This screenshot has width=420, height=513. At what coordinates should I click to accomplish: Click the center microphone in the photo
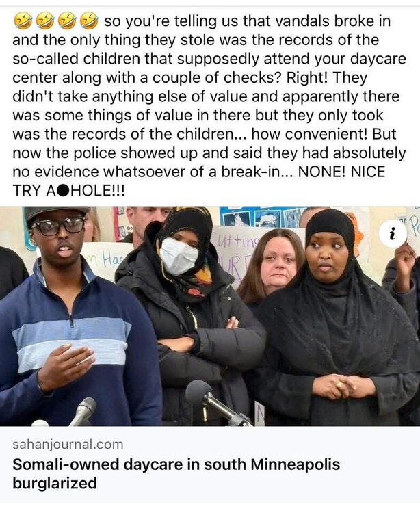tap(216, 404)
